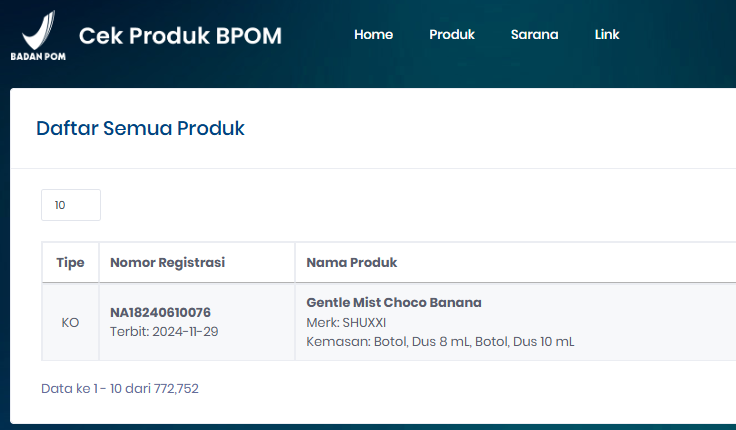The height and width of the screenshot is (430, 736).
Task: Click the Nama Produk column header
Action: pos(351,263)
